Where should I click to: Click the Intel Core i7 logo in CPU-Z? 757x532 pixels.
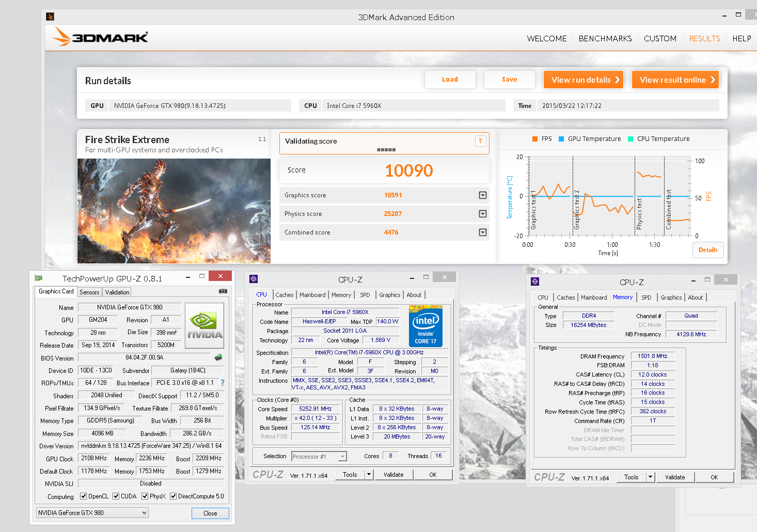click(425, 326)
